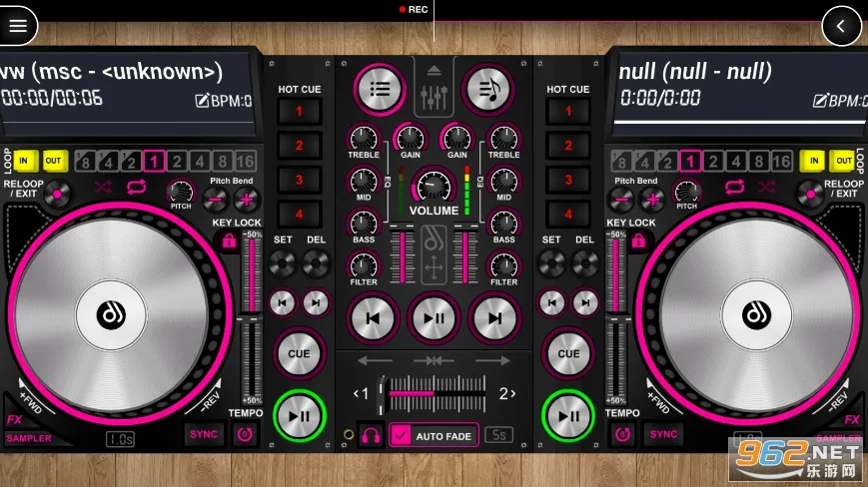Toggle headphone pre-listen
The height and width of the screenshot is (487, 868).
click(371, 436)
